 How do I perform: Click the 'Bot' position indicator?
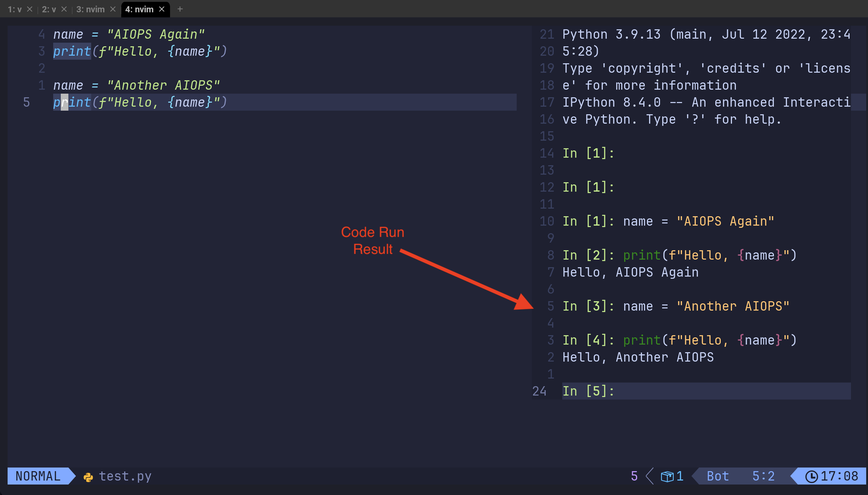tap(717, 476)
